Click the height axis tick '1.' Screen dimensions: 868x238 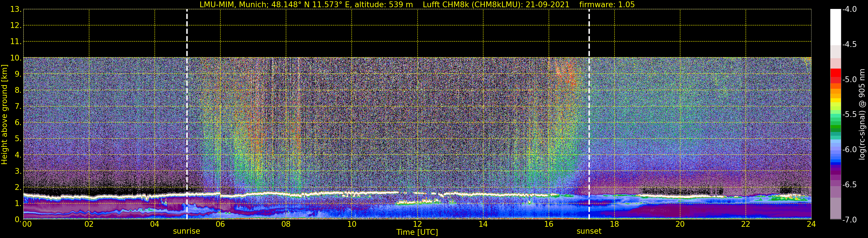pyautogui.click(x=18, y=204)
